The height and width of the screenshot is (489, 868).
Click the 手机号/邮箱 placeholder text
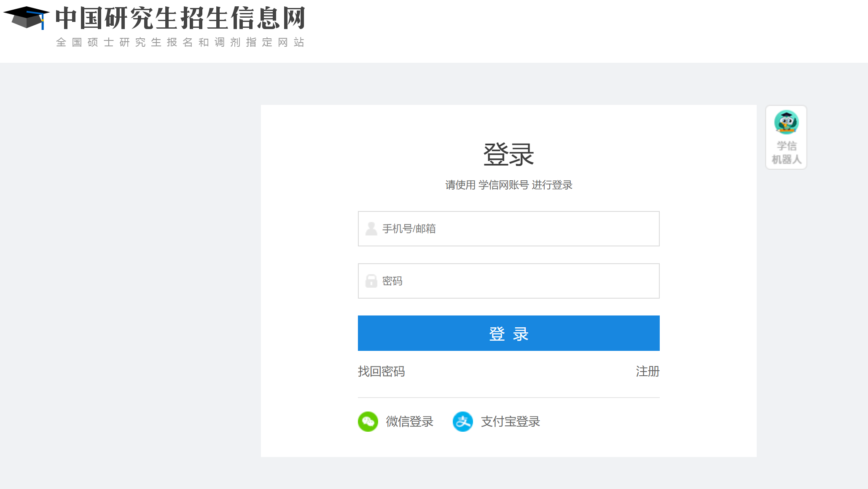pyautogui.click(x=409, y=229)
